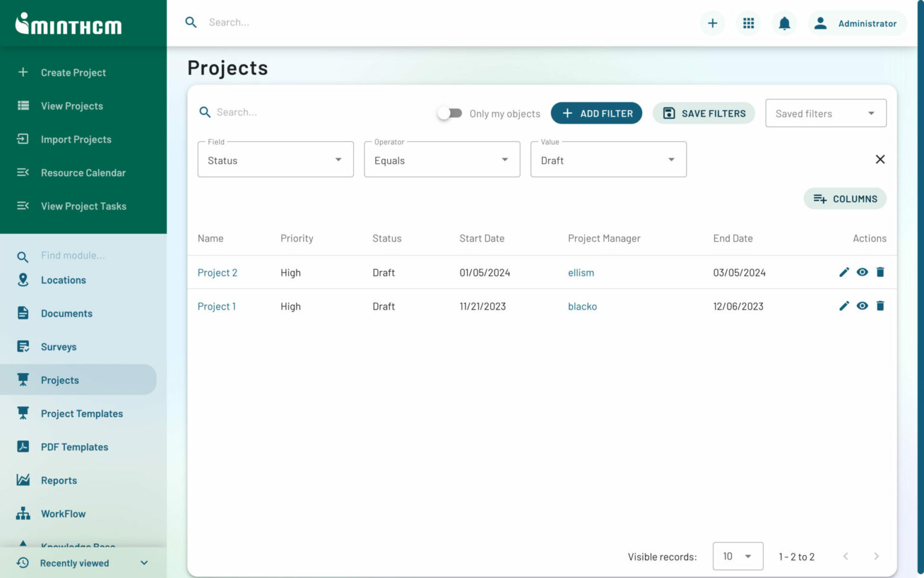924x578 pixels.
Task: Preview Project 2 with the eye icon
Action: tap(862, 272)
